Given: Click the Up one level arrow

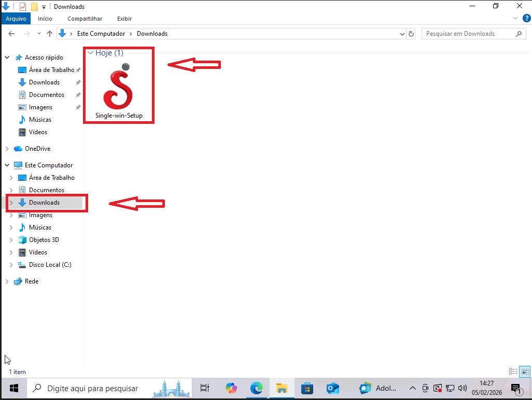Looking at the screenshot, I should pyautogui.click(x=50, y=33).
